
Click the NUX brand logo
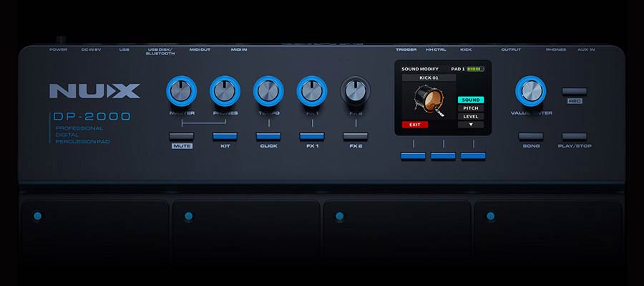tap(94, 91)
